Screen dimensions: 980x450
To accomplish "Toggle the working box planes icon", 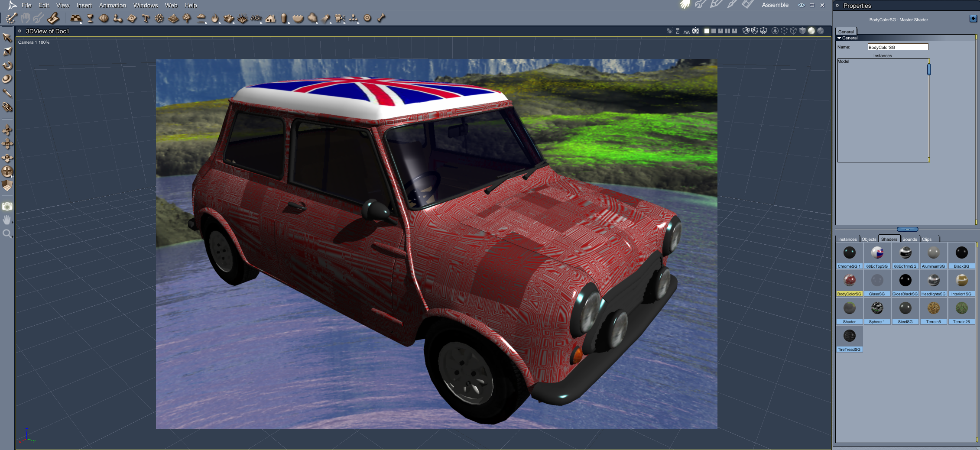I will (7, 186).
